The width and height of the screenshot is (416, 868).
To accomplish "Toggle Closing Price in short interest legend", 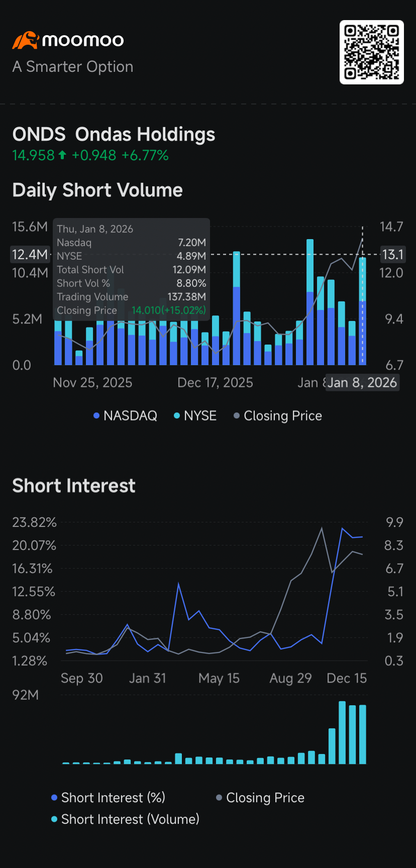I will coord(260,798).
